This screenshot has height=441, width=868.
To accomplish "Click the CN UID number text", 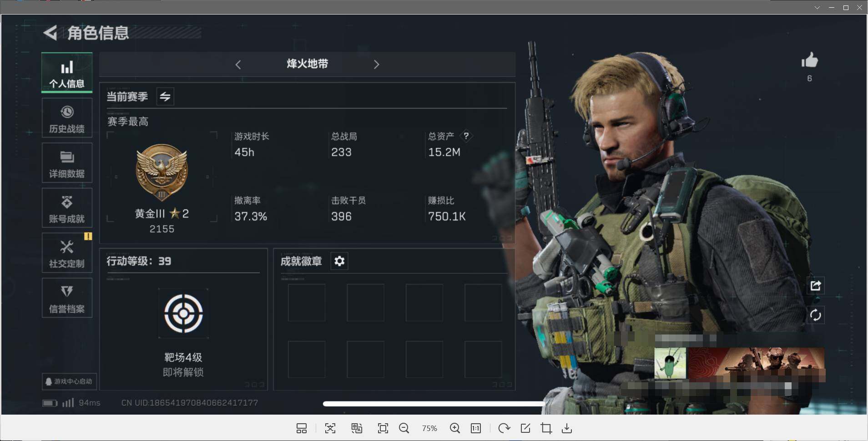I will [x=190, y=403].
